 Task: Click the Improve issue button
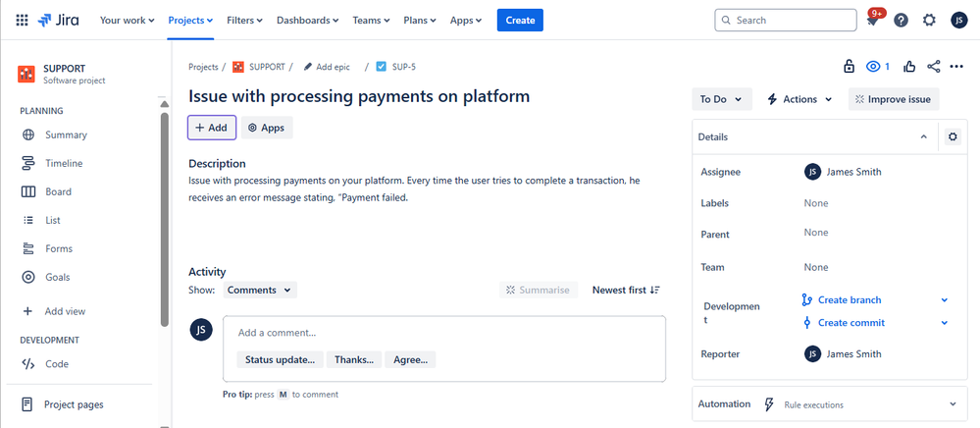[893, 99]
